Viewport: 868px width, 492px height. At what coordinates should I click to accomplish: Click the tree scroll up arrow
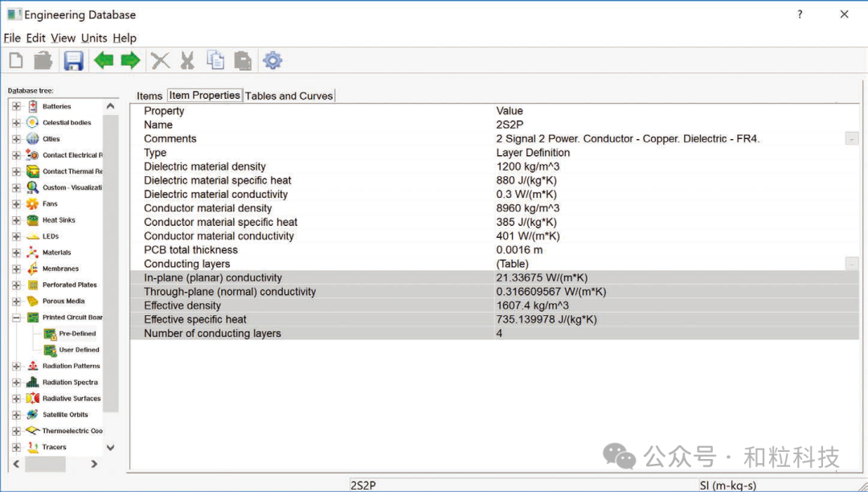click(x=111, y=106)
